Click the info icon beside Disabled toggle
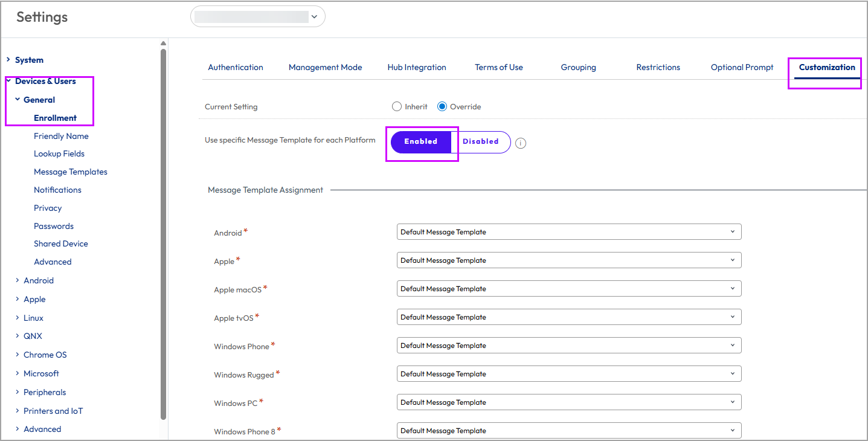 521,143
